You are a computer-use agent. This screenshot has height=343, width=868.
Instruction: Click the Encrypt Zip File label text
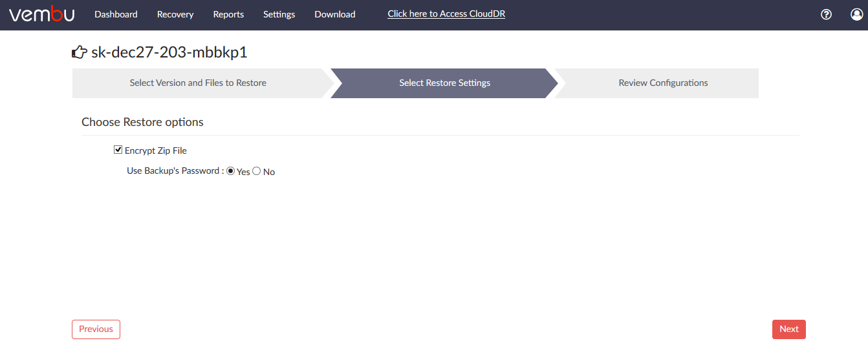(156, 151)
